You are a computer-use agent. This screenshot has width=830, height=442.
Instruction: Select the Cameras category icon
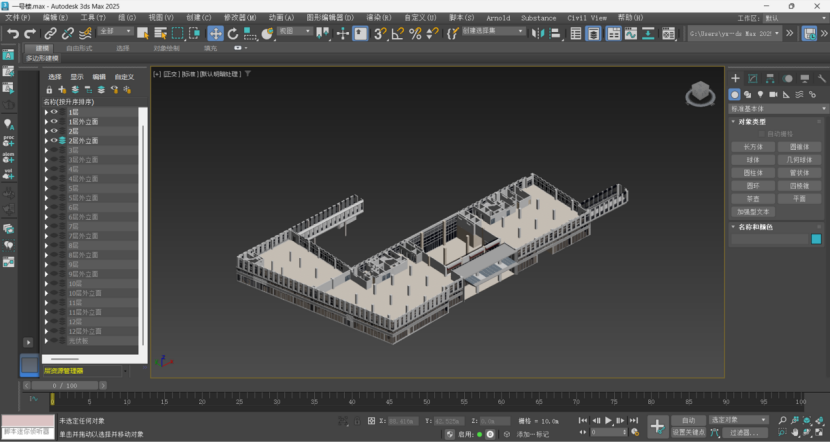[x=773, y=94]
